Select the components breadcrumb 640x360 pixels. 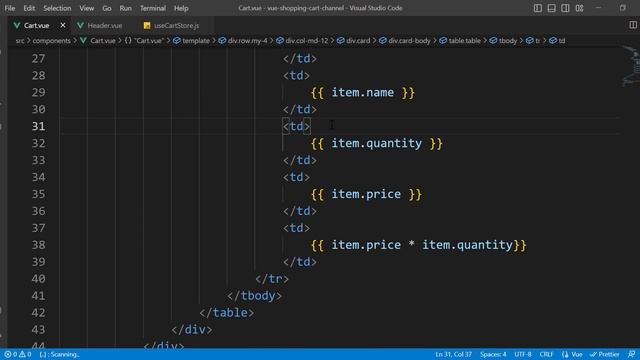[51, 40]
